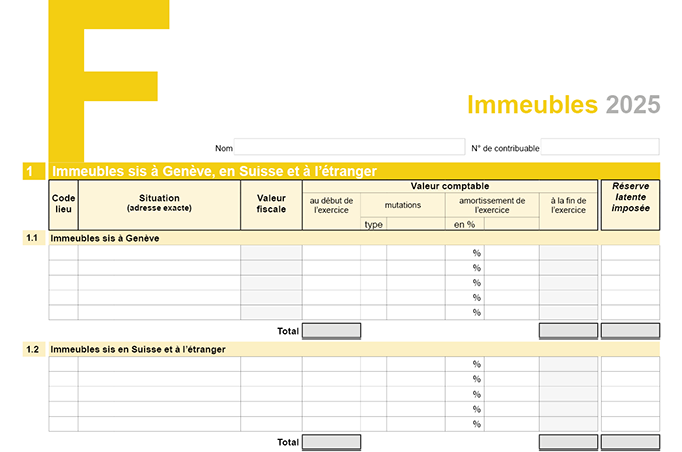Viewport: 682px width, 452px height.
Task: Click section 1.1 Total for Réserve latente
Action: (630, 330)
